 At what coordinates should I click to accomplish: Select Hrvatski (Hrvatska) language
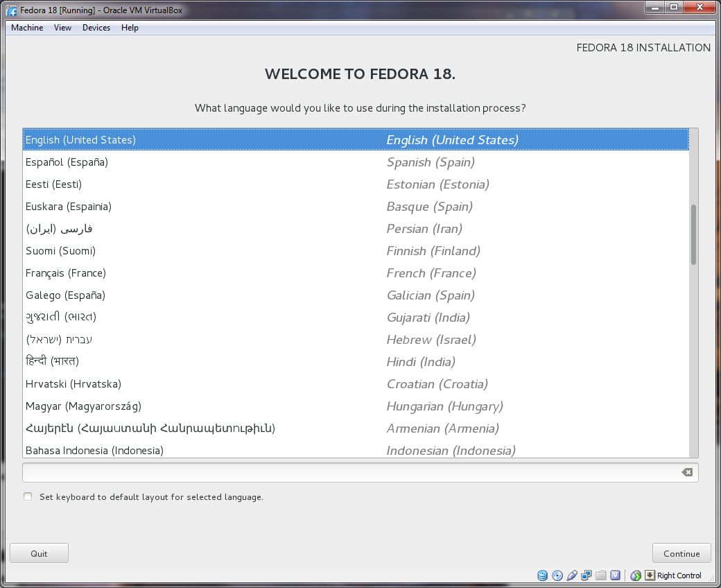coord(356,384)
